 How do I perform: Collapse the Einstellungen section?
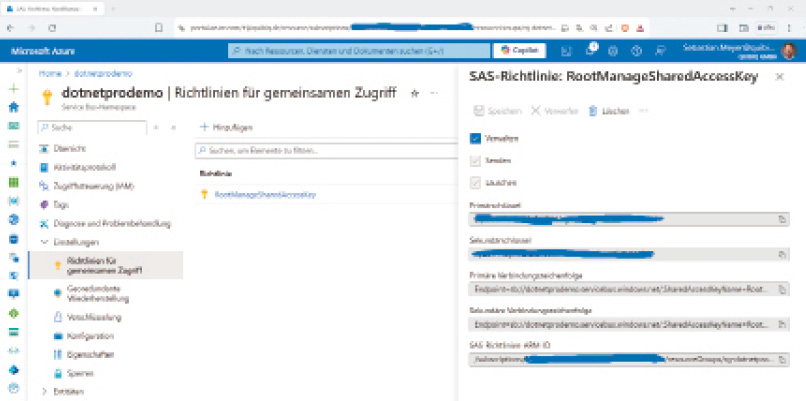click(44, 242)
